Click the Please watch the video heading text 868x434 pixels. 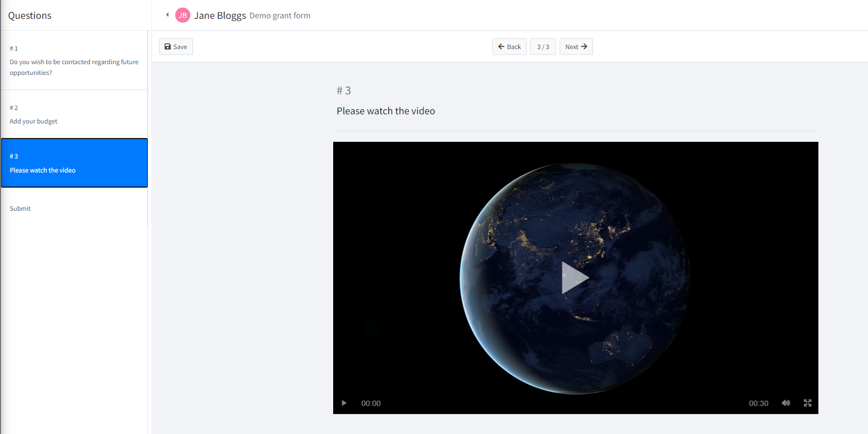(x=386, y=111)
